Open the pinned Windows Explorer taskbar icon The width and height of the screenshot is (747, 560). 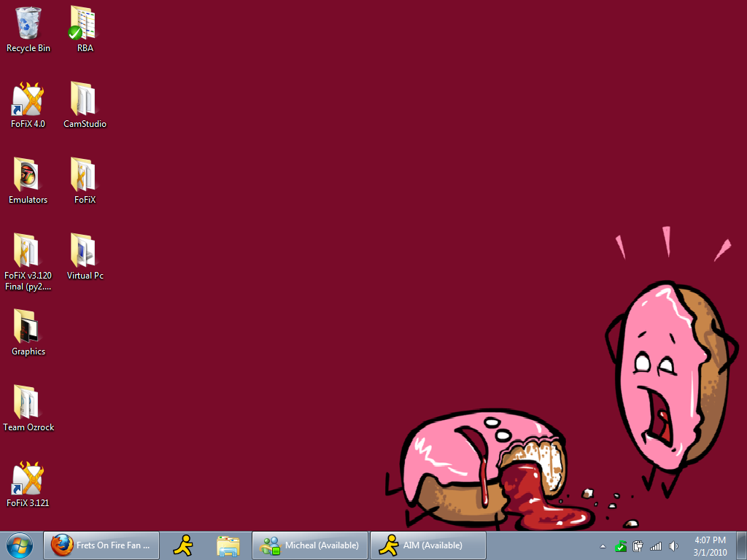click(228, 545)
